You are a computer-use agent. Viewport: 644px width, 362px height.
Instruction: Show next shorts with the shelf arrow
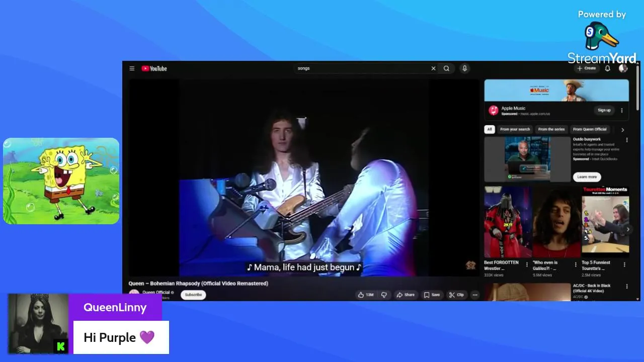[628, 229]
